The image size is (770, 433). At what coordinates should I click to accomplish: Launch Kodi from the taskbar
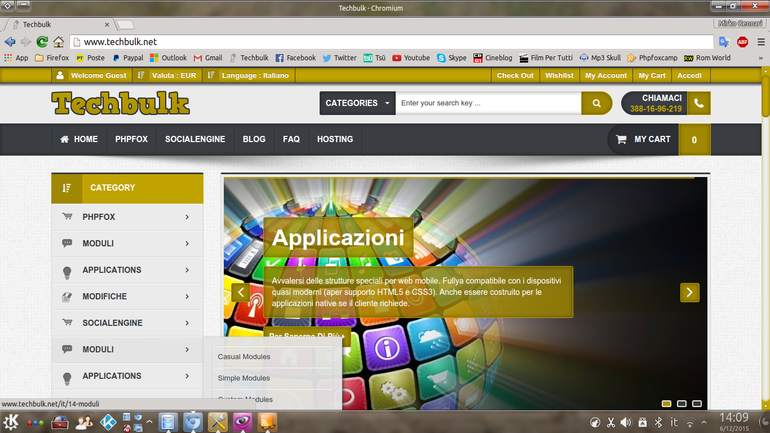coord(108,422)
